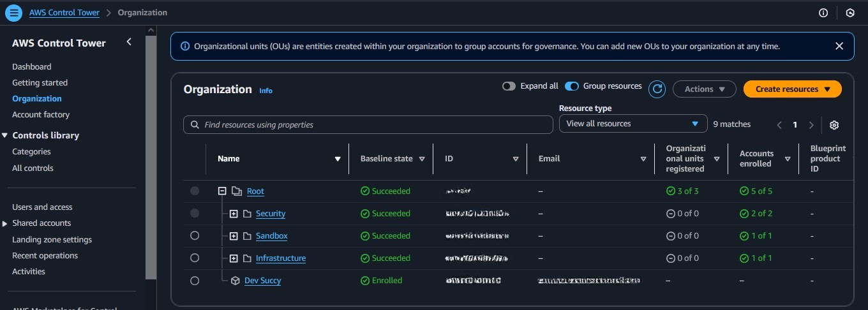Click the info icon in the banner
The image size is (868, 310).
[x=185, y=46]
